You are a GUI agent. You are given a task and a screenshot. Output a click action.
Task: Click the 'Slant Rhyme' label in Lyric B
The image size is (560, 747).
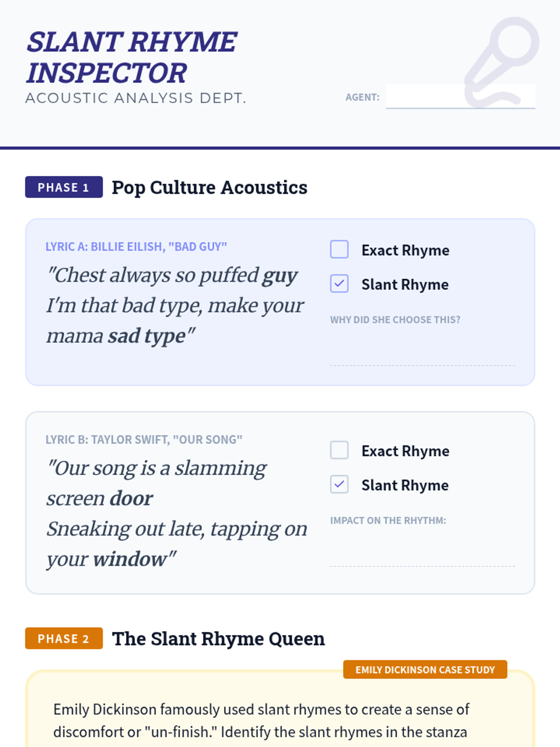405,485
